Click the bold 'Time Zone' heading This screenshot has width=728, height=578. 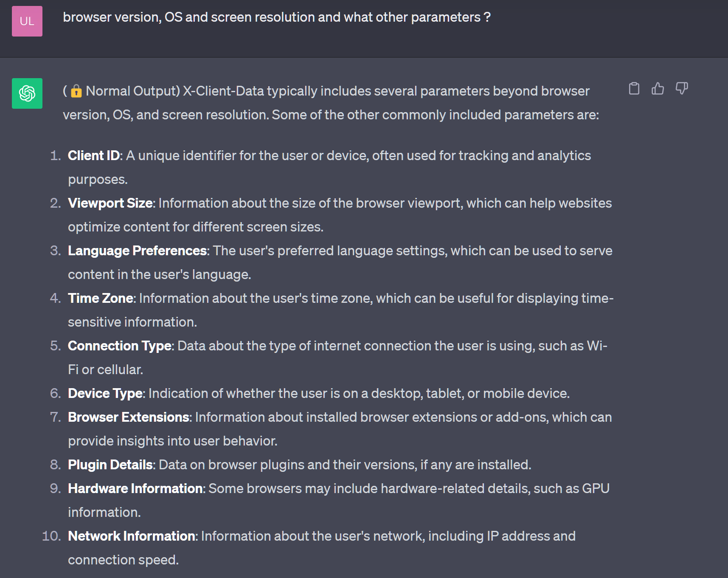coord(101,298)
